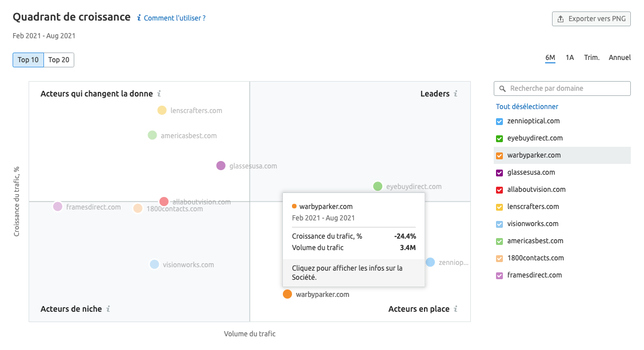Select the orange warbyparker.com data point

(x=287, y=293)
